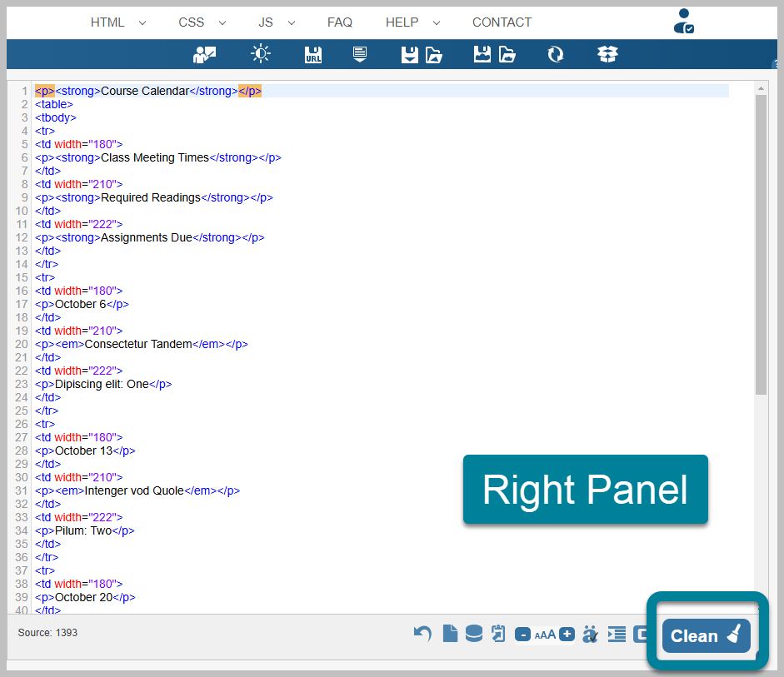Screen dimensions: 784x677
Task: Create a new blank document
Action: 450,634
